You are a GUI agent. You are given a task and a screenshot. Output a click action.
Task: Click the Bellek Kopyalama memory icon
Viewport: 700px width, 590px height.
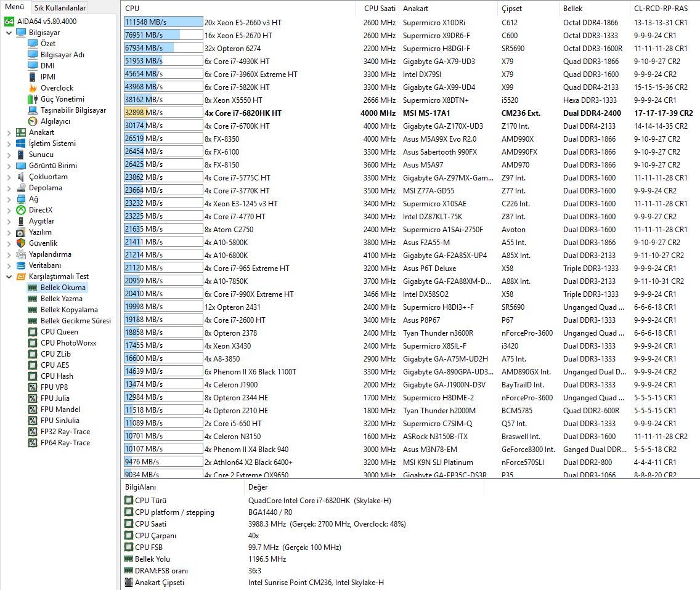(x=32, y=310)
